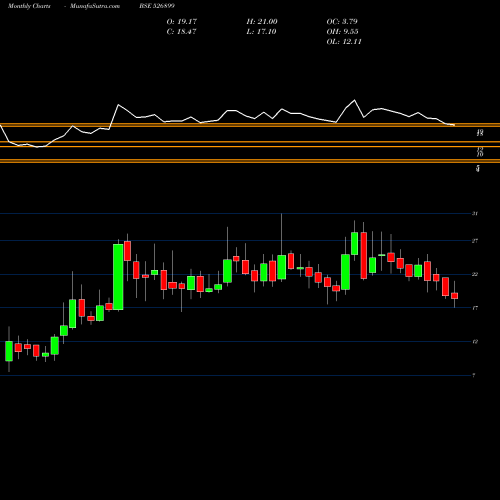Click the 7 price axis label
The height and width of the screenshot is (500, 500).
point(474,375)
